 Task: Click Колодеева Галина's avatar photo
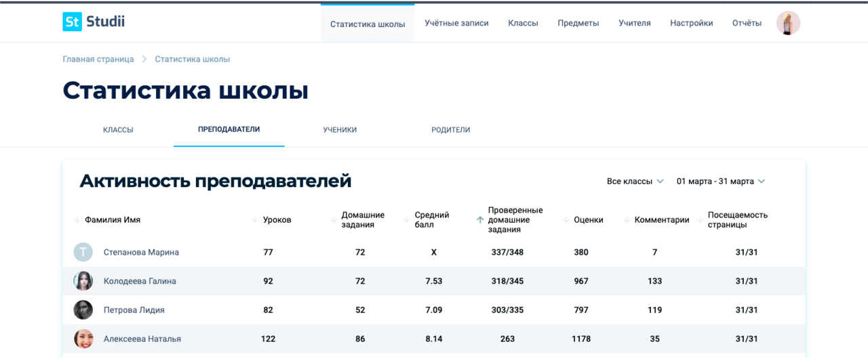83,281
